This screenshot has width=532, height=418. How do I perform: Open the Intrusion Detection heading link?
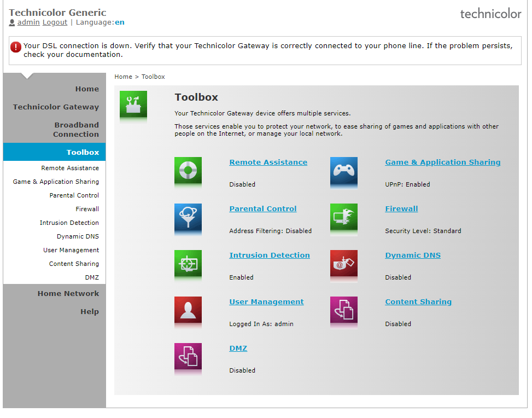pos(270,256)
